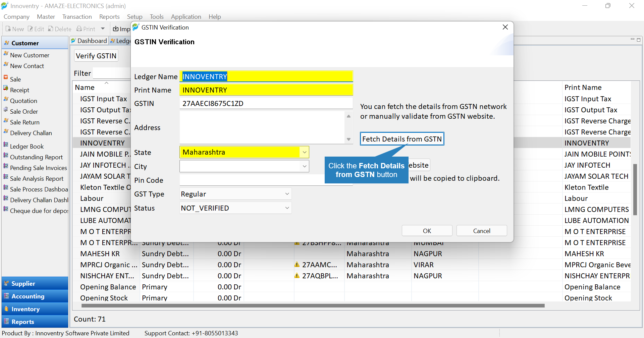Open the Receipt icon in sidebar

(6, 88)
